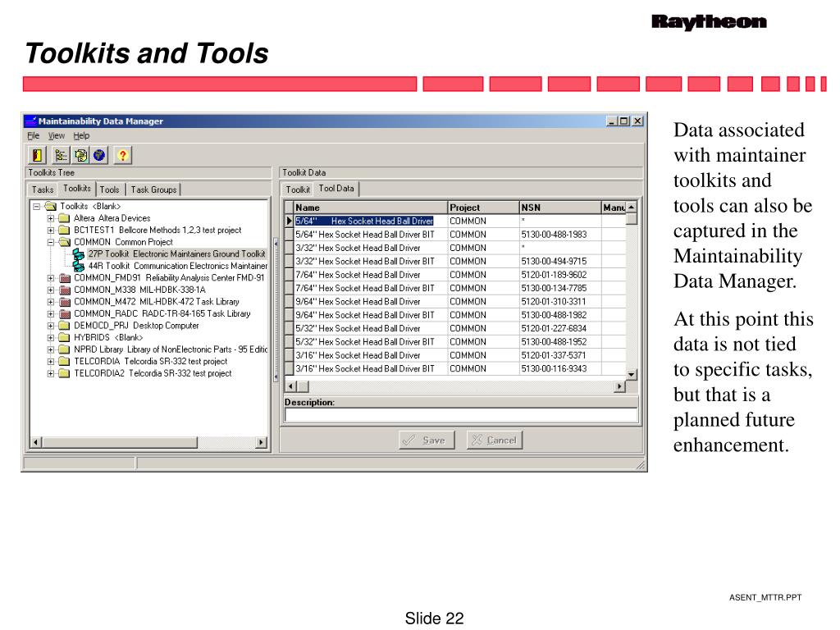Click the tool table's horizontal scroll right arrow

tap(620, 386)
